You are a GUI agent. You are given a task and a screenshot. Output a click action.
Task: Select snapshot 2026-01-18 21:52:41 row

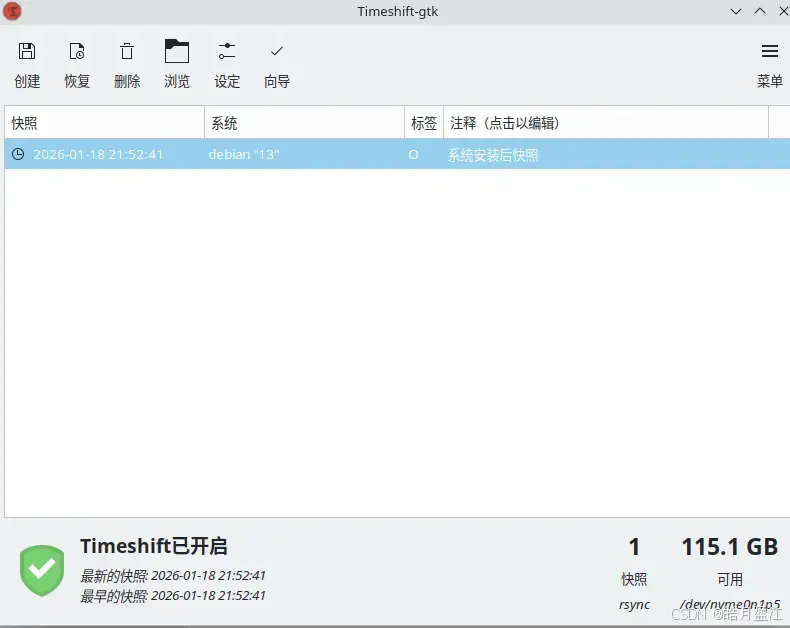point(397,154)
